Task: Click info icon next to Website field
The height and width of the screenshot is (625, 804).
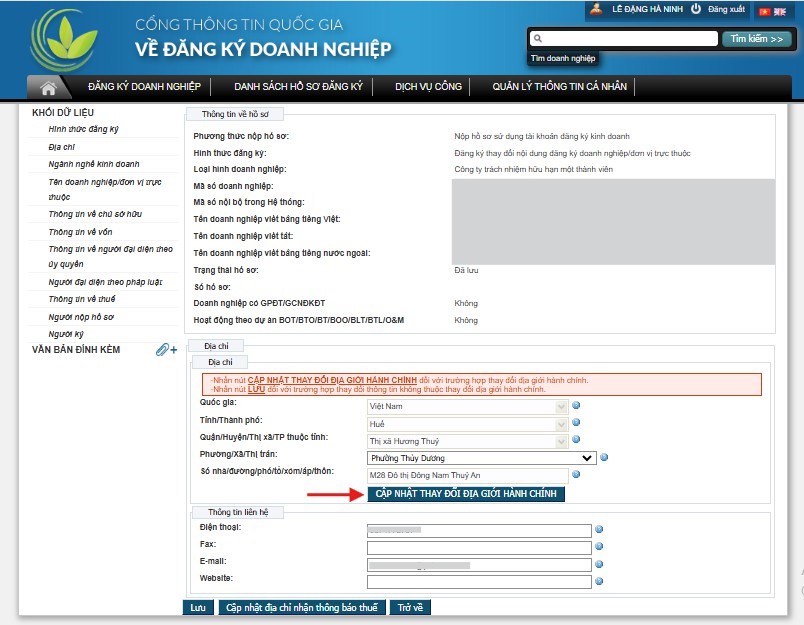Action: click(x=599, y=581)
